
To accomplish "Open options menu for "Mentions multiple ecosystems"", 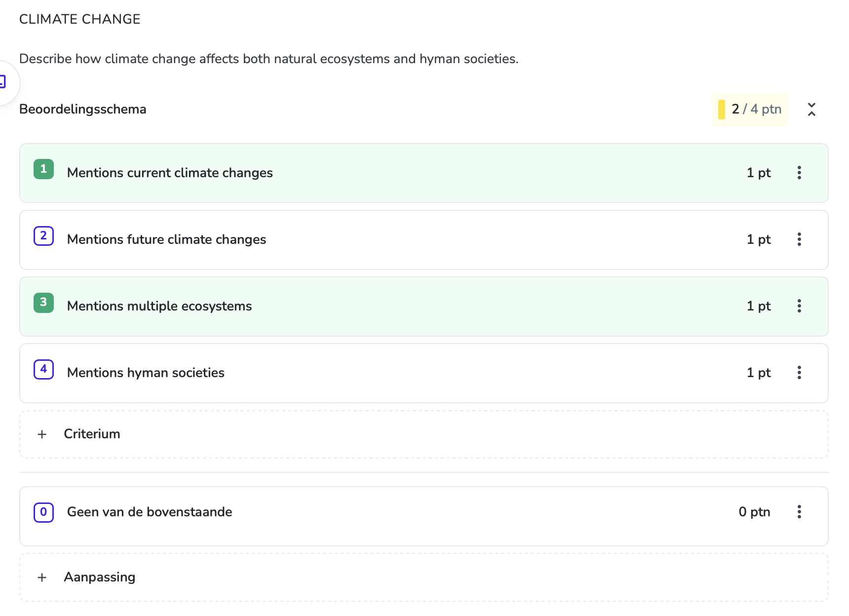I will click(799, 306).
